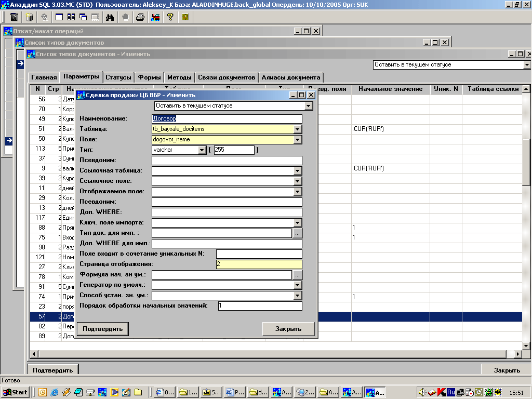The image size is (532, 399).
Task: Click the Наименование field containing Договор
Action: click(227, 118)
